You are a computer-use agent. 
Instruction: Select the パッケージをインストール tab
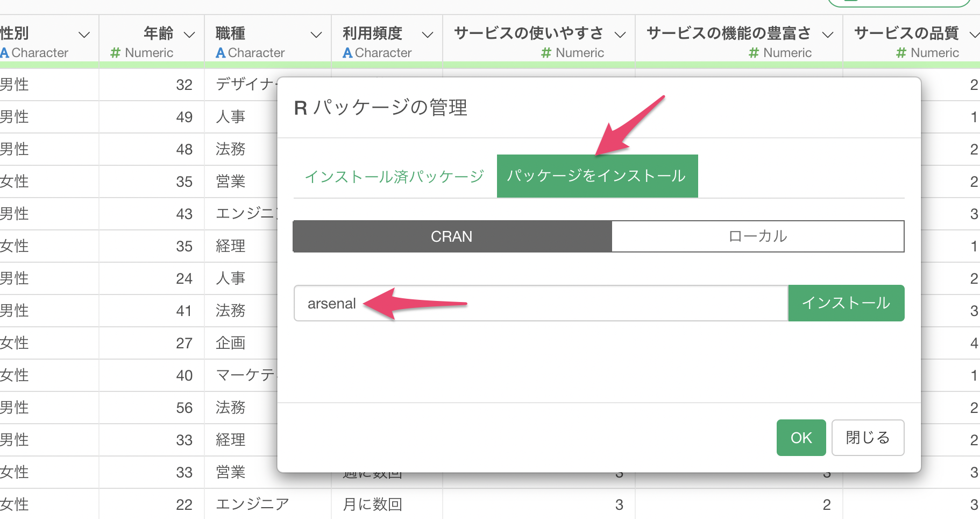coord(597,176)
